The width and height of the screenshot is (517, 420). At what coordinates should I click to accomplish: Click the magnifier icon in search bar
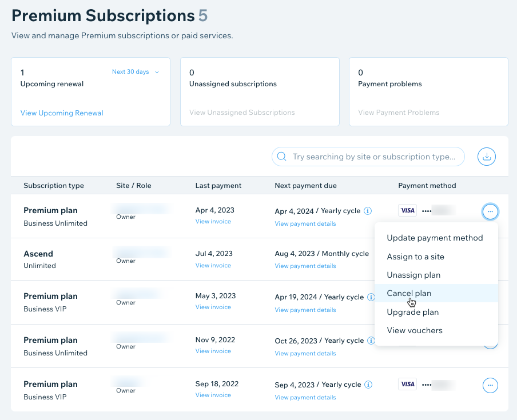[x=281, y=157]
